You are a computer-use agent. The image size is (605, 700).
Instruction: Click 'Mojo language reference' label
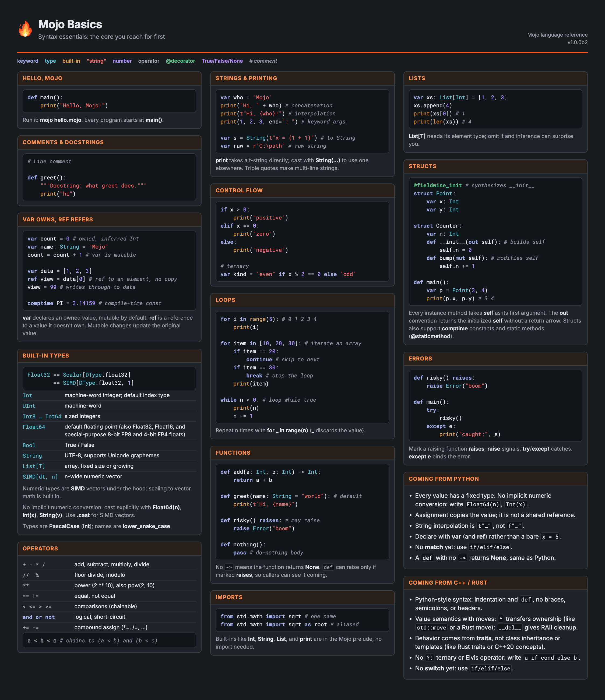[557, 35]
